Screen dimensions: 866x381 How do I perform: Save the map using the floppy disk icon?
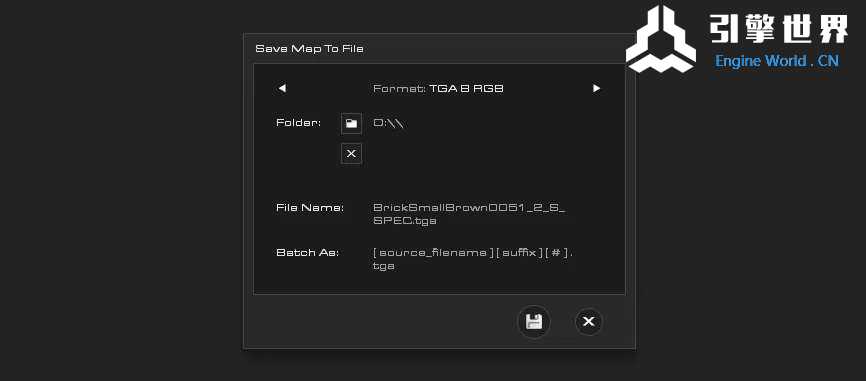(x=534, y=321)
